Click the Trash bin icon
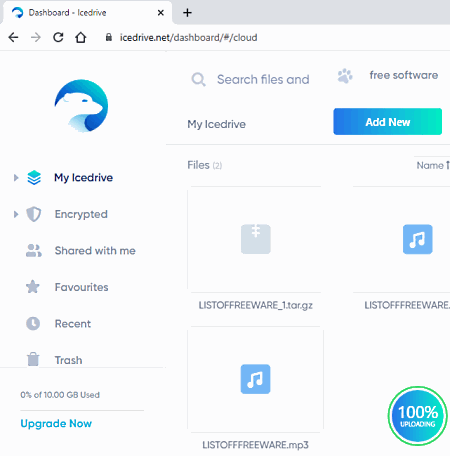 coord(33,359)
